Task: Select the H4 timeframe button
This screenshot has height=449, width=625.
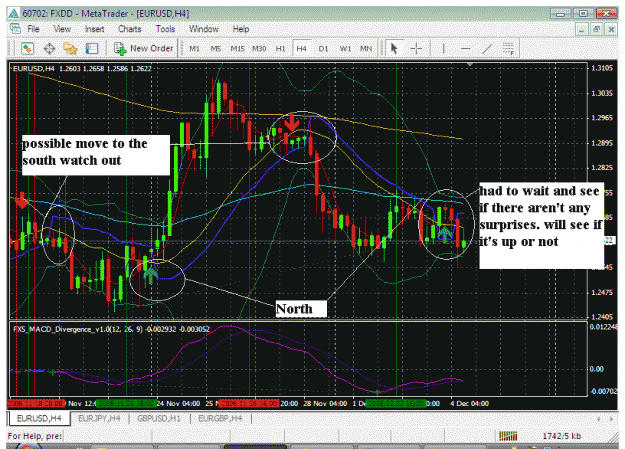Action: pos(302,49)
